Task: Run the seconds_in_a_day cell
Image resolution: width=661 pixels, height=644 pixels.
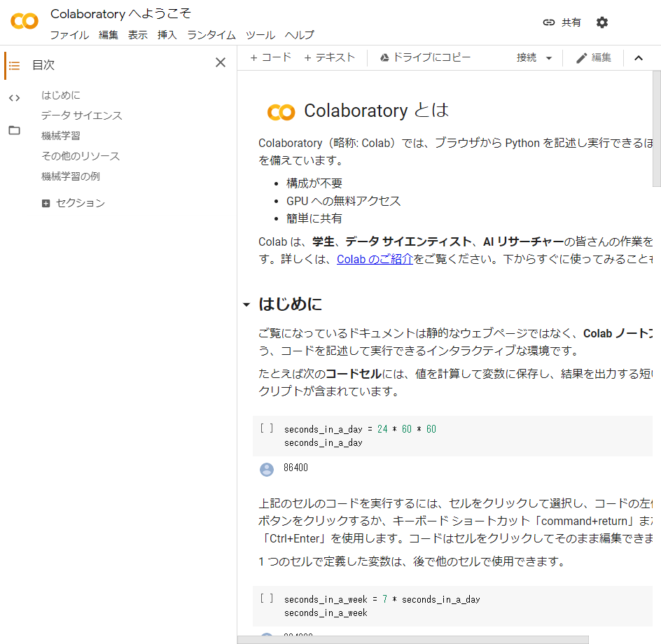Action: tap(266, 428)
